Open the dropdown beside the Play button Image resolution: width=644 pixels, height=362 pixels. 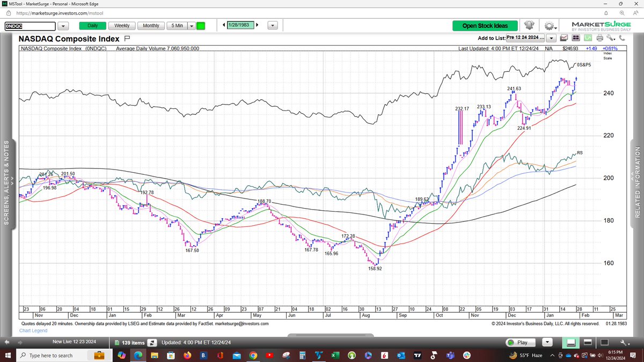547,342
